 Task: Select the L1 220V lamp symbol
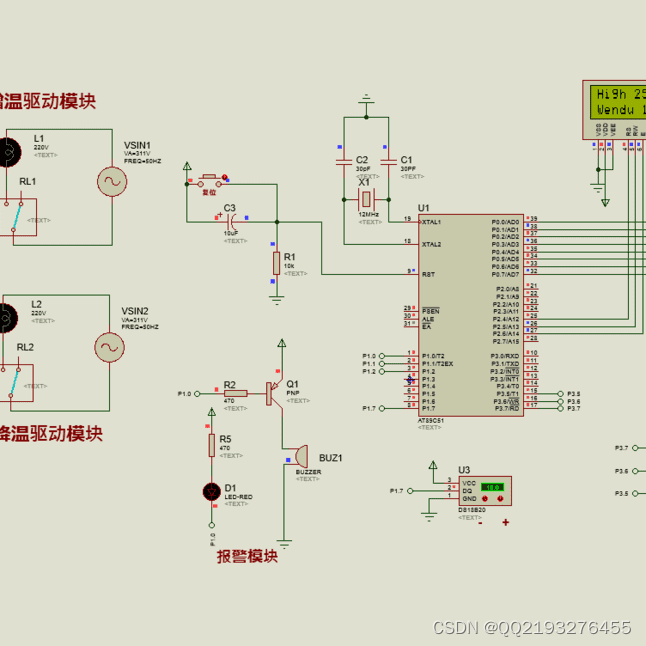coord(8,152)
